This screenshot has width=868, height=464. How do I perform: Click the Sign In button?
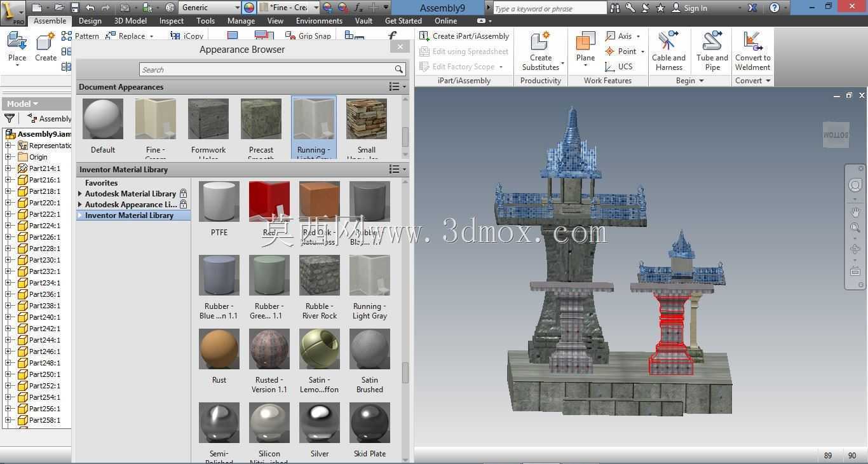click(689, 8)
